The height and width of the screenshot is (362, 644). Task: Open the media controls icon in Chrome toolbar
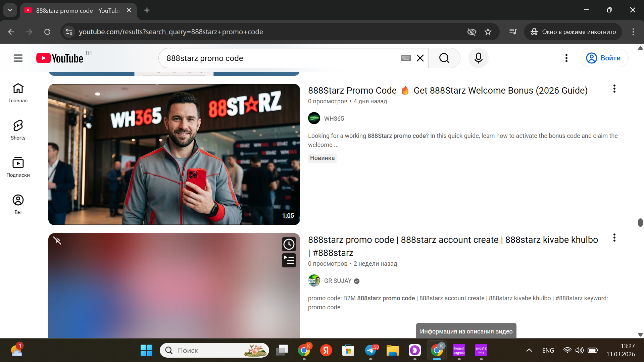tap(513, 32)
